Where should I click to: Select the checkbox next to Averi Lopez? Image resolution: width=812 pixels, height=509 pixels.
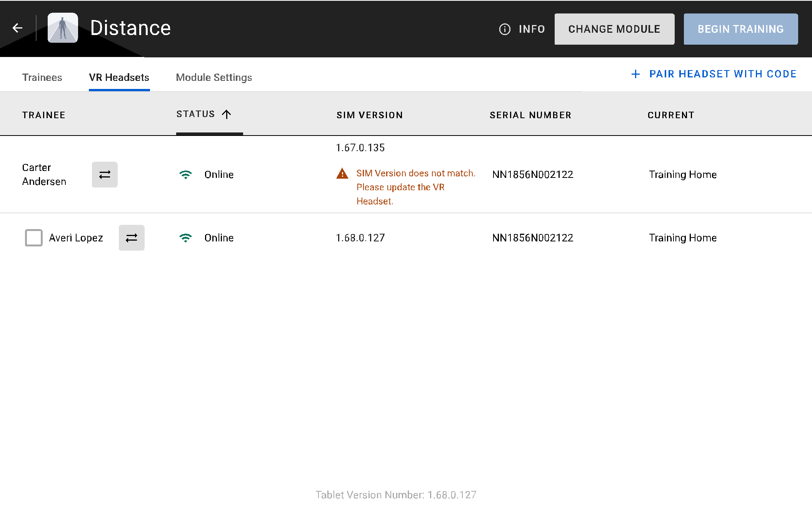33,238
